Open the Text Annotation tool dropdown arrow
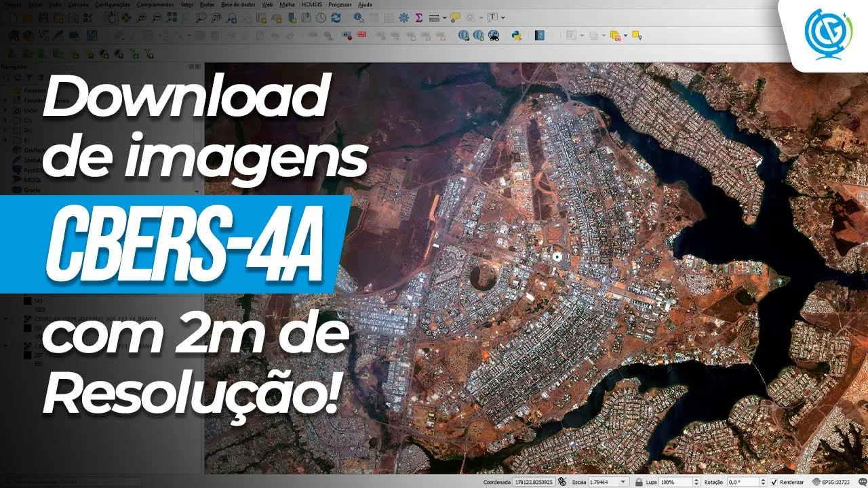The image size is (868, 488). click(x=502, y=18)
